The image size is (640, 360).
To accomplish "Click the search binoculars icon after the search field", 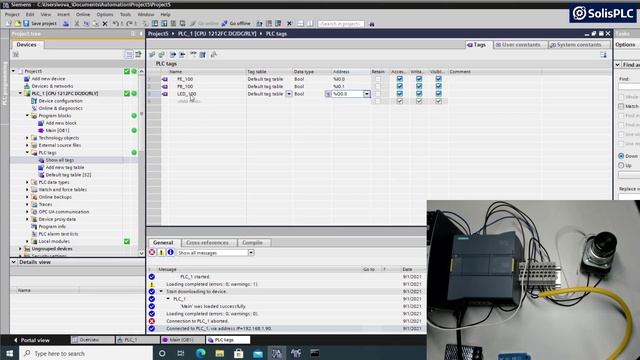I will point(372,24).
